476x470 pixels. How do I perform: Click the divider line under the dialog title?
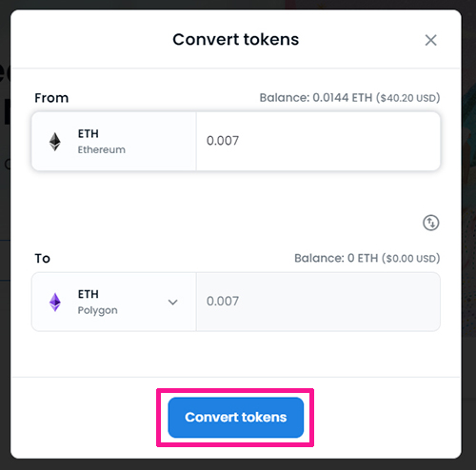pyautogui.click(x=236, y=68)
